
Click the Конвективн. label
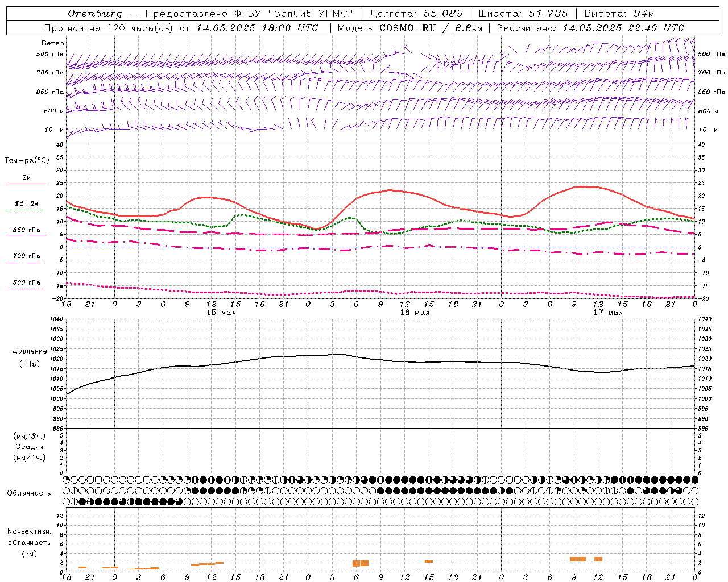coord(30,531)
